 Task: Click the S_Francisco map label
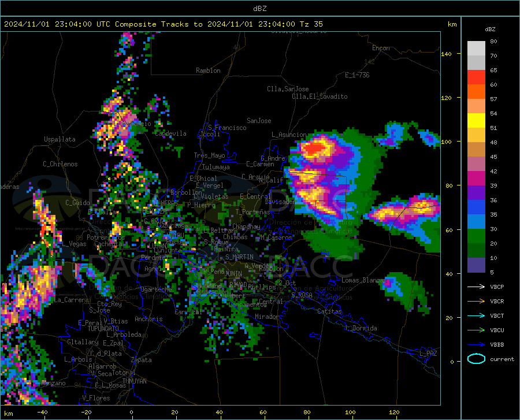point(227,128)
